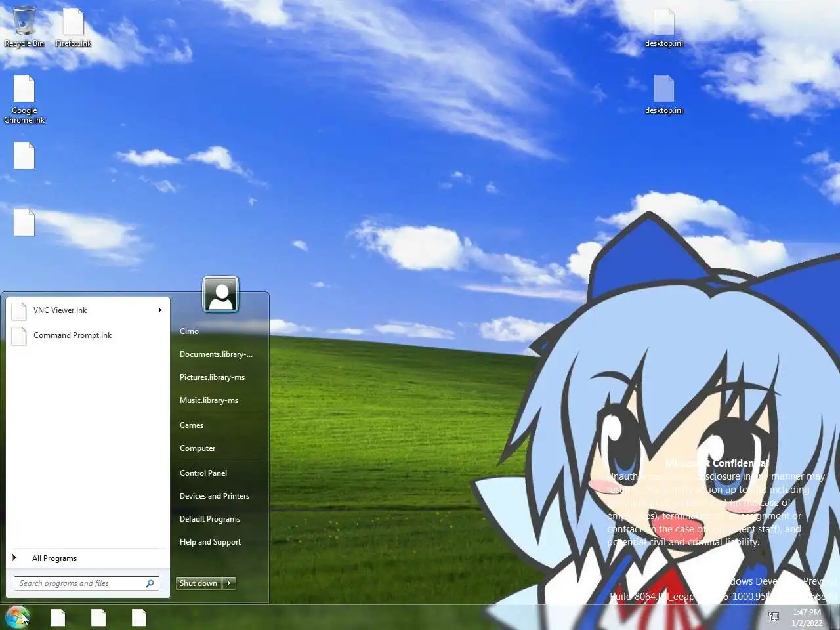Image resolution: width=840 pixels, height=630 pixels.
Task: Select the unlabeled blank file icon below Google Chrome.lnk
Action: click(24, 156)
